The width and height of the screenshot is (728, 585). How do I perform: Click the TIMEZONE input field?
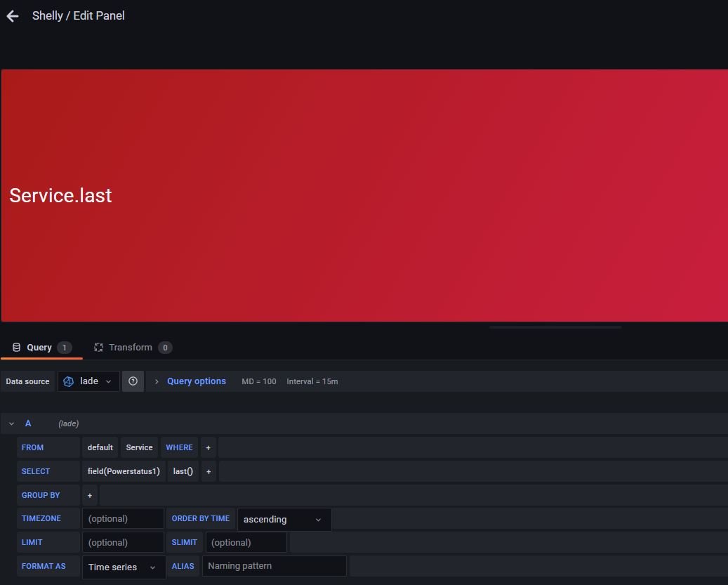(123, 519)
